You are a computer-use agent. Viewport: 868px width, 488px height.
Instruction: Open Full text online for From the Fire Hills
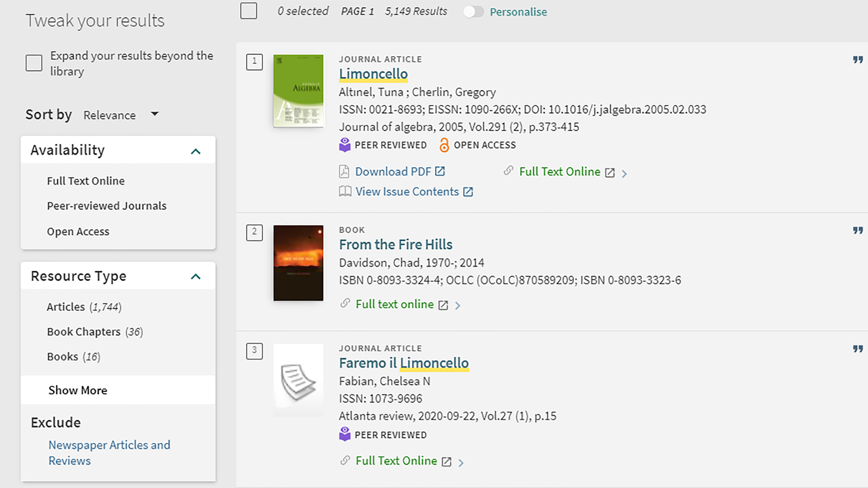394,304
